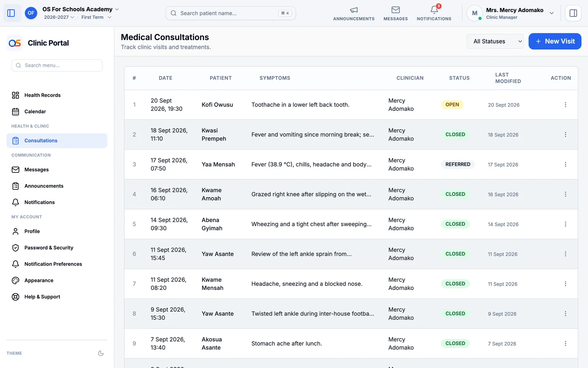
Task: Open the right side panel icon
Action: [x=573, y=13]
